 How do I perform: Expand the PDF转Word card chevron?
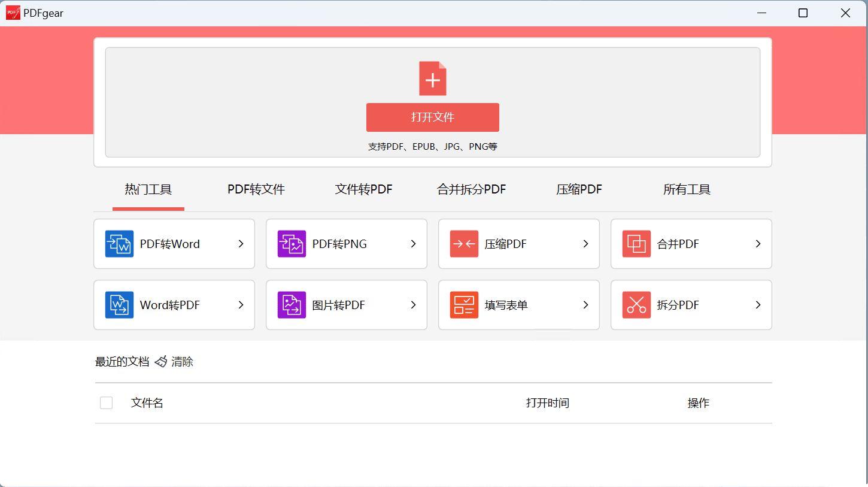(x=241, y=244)
